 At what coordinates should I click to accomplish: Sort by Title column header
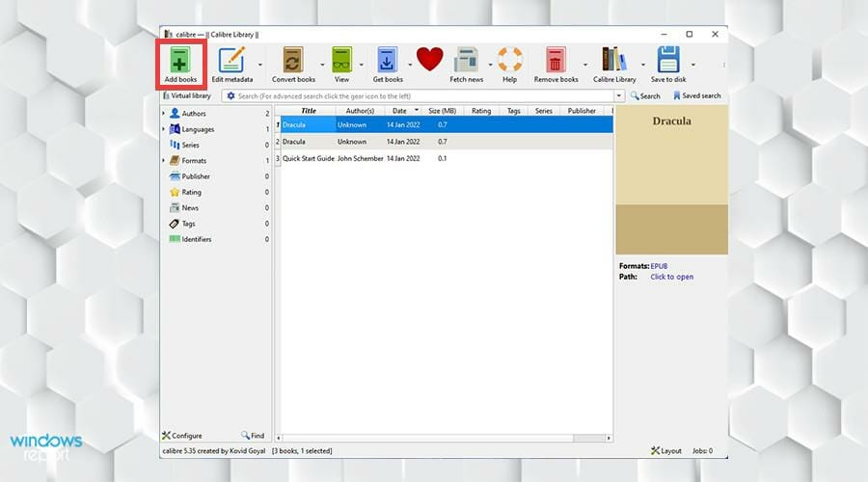click(x=309, y=111)
